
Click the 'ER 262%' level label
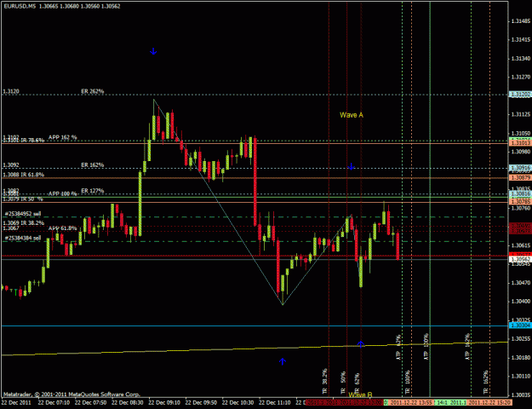click(92, 91)
